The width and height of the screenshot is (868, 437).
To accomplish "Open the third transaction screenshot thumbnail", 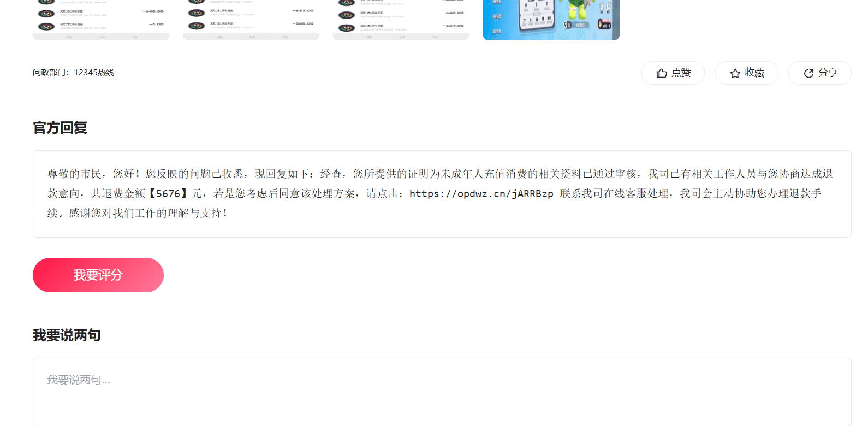I will click(x=401, y=20).
